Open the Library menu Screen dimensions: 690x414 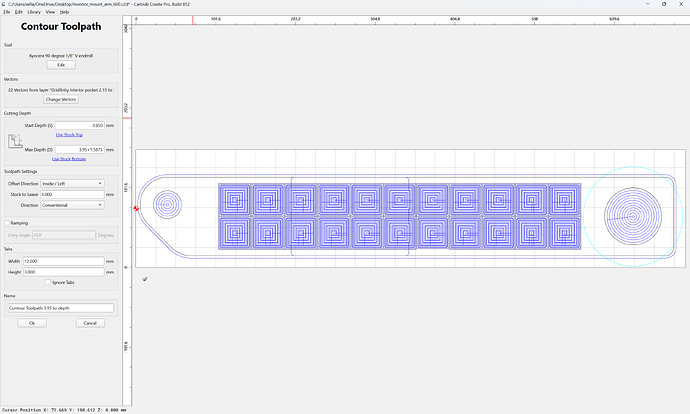coord(34,12)
